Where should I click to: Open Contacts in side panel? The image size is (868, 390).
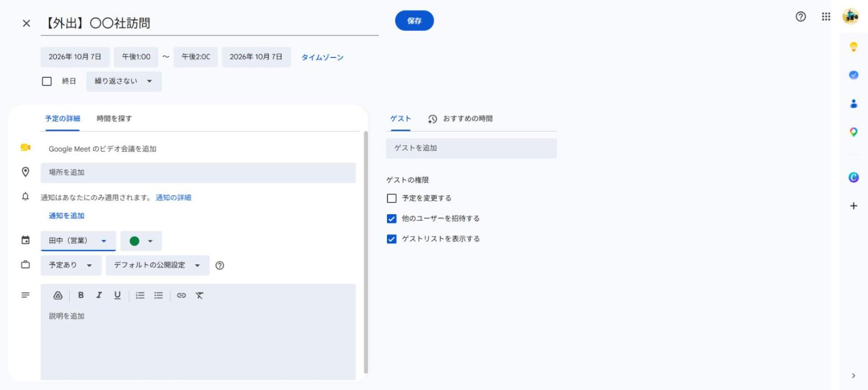(x=853, y=103)
